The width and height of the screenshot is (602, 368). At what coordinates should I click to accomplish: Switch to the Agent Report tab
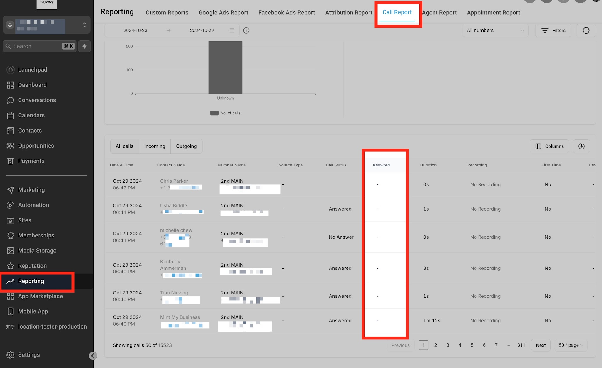coord(440,12)
